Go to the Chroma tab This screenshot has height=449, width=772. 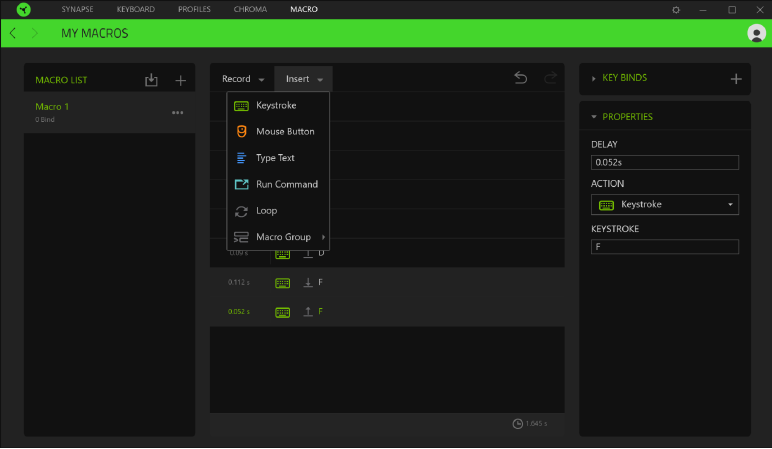(x=250, y=9)
